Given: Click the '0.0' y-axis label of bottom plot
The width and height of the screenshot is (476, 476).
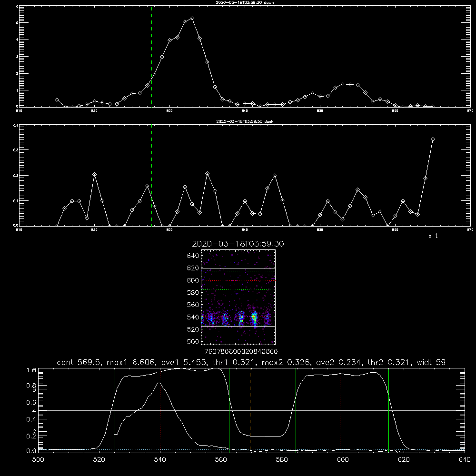Looking at the screenshot, I should pyautogui.click(x=31, y=451).
